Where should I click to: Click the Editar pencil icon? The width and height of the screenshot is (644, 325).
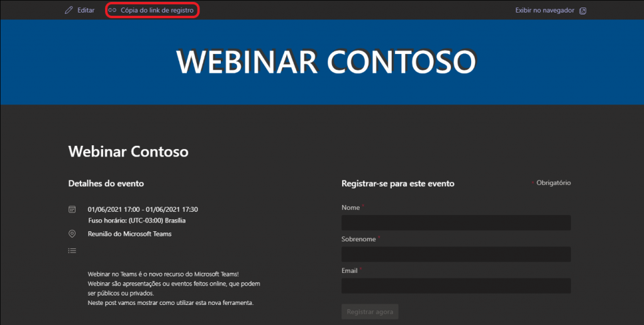pos(69,10)
